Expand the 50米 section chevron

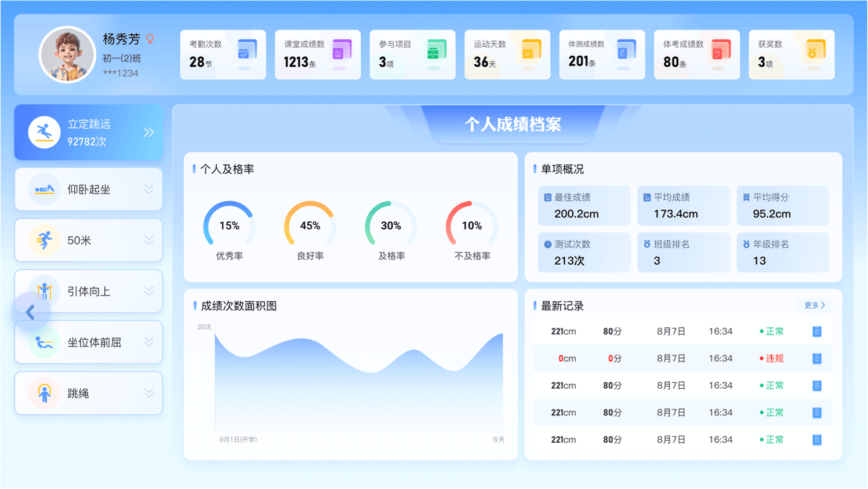point(148,240)
